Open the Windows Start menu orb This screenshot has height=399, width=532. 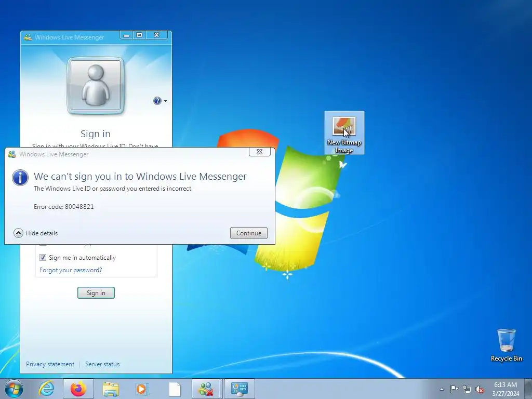[x=14, y=389]
